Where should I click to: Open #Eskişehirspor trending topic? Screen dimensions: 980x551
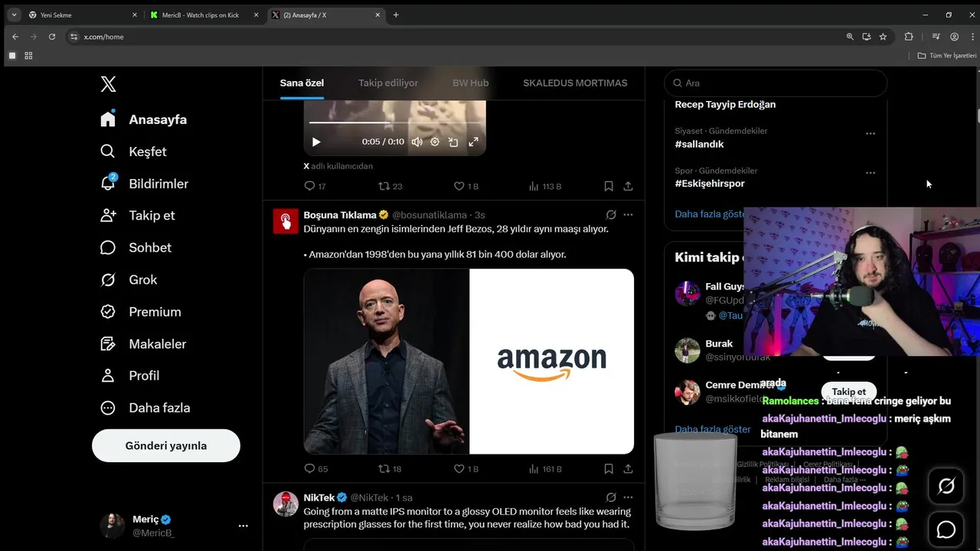click(x=710, y=184)
